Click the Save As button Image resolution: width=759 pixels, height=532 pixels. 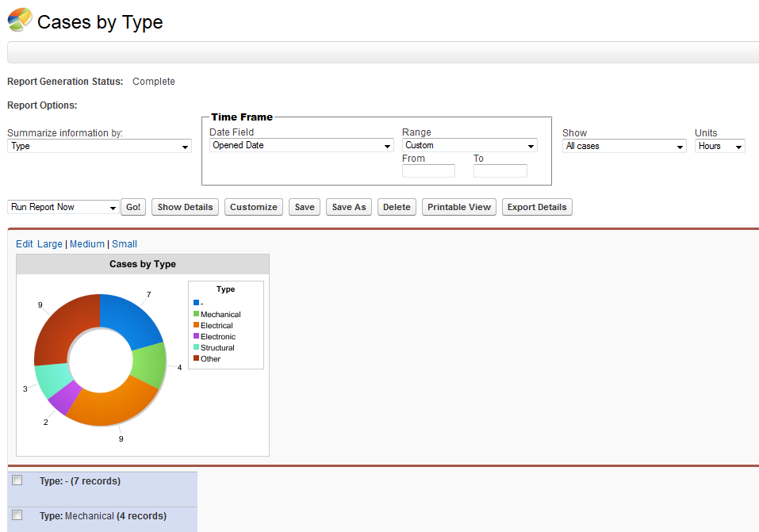pos(349,207)
